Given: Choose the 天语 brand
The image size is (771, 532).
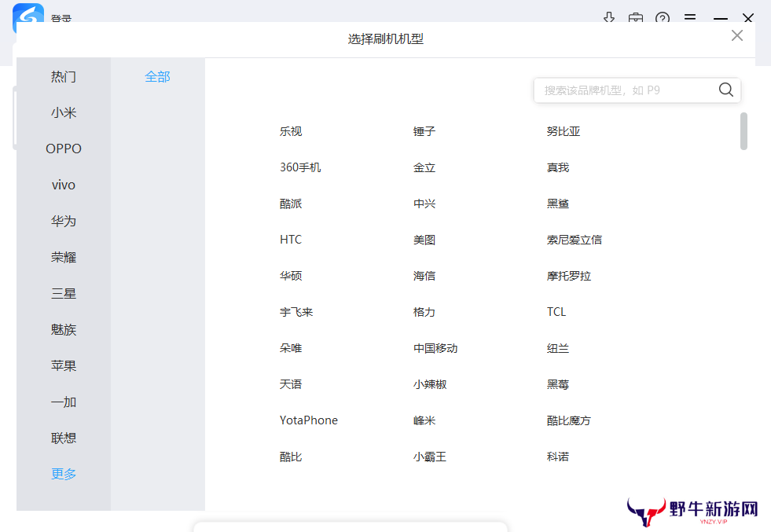Looking at the screenshot, I should pos(291,384).
